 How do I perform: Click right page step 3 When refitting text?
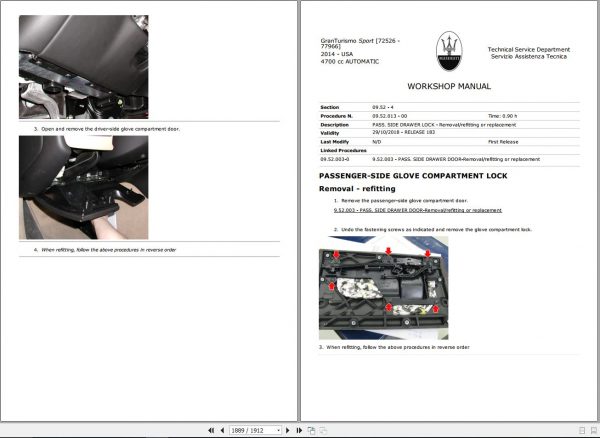tap(394, 347)
